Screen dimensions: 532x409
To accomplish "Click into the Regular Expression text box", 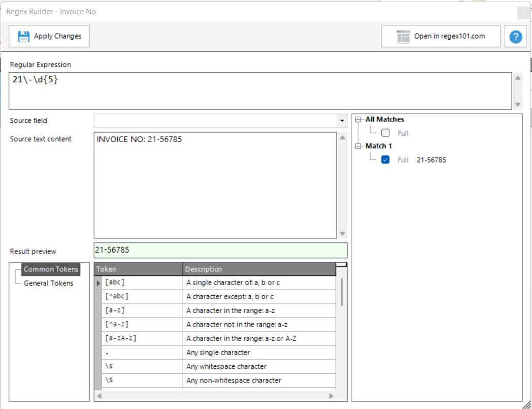I will coord(259,91).
